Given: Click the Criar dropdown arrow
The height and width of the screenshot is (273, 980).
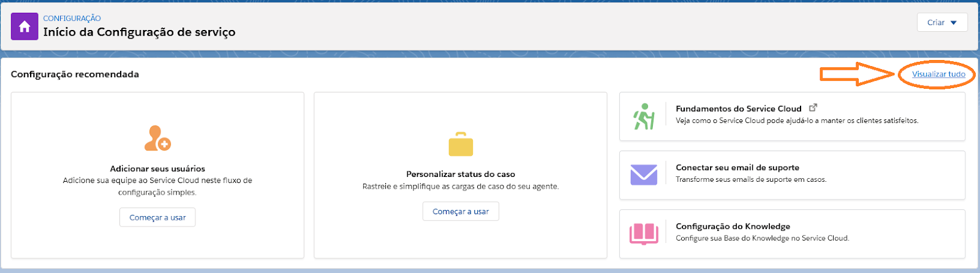Looking at the screenshot, I should [954, 23].
